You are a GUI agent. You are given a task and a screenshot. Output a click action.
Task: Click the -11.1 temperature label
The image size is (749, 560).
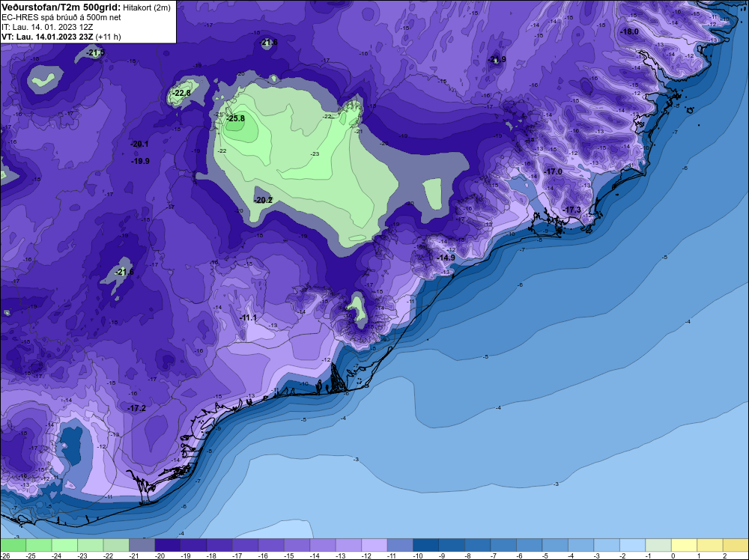click(248, 318)
